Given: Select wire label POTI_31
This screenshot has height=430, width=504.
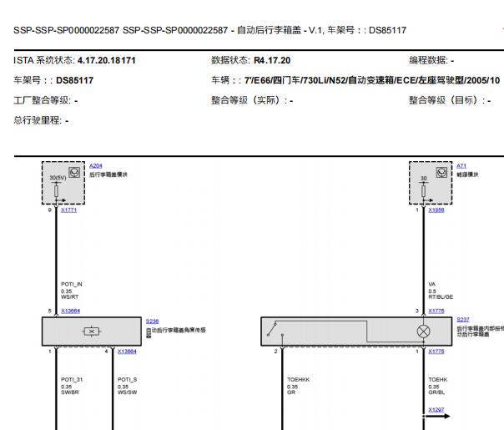Looking at the screenshot, I should pos(72,380).
